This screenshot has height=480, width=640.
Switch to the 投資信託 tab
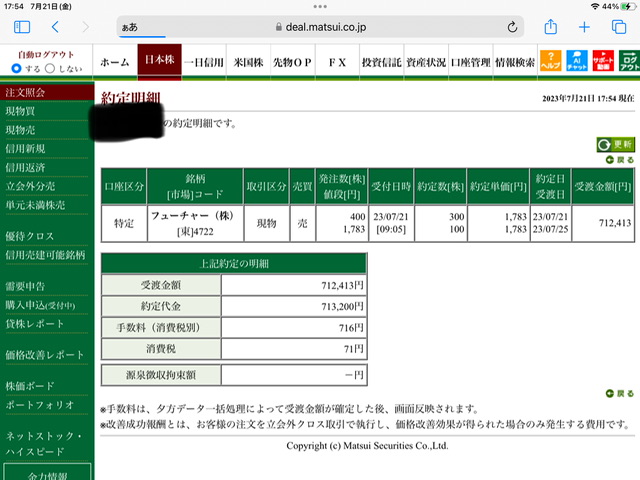382,62
